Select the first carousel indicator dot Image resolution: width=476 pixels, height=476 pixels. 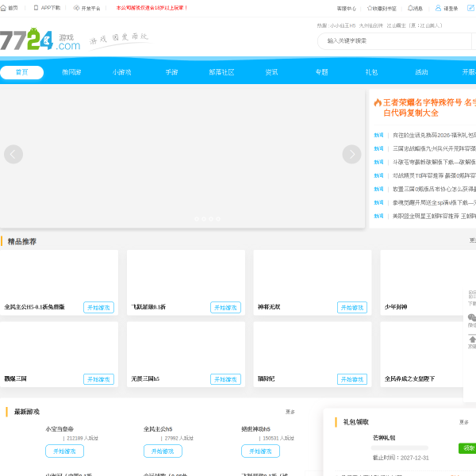pos(197,219)
